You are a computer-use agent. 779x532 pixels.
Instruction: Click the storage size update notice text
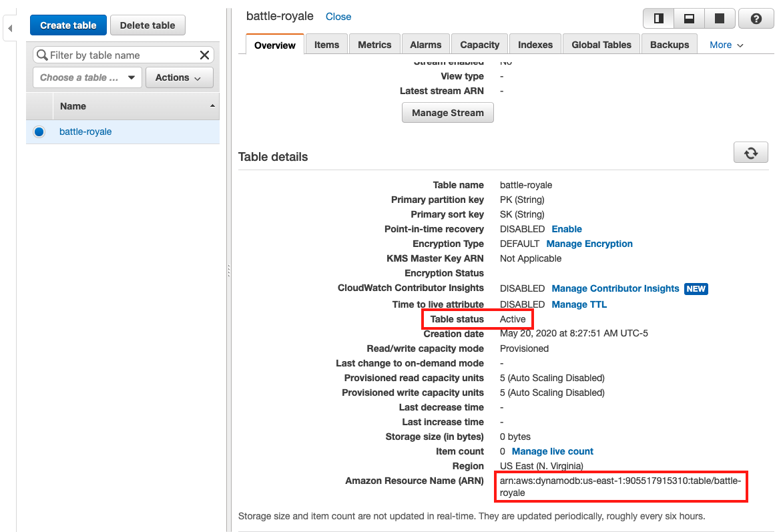pyautogui.click(x=471, y=516)
